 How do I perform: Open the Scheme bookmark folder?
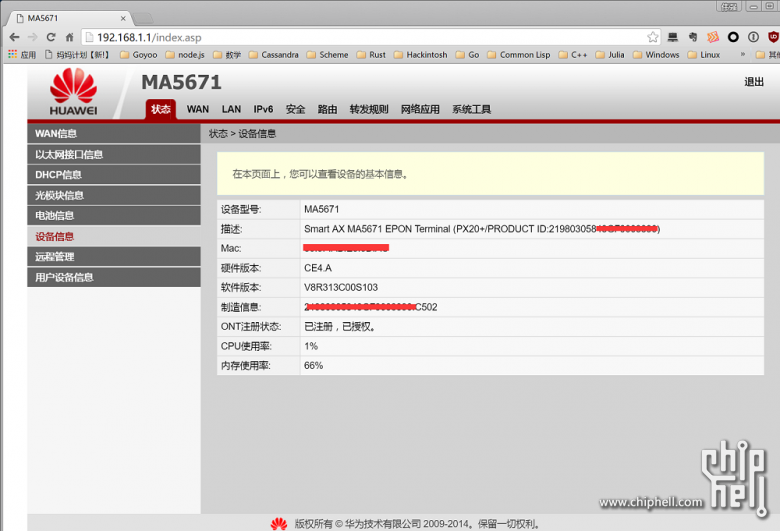(327, 55)
